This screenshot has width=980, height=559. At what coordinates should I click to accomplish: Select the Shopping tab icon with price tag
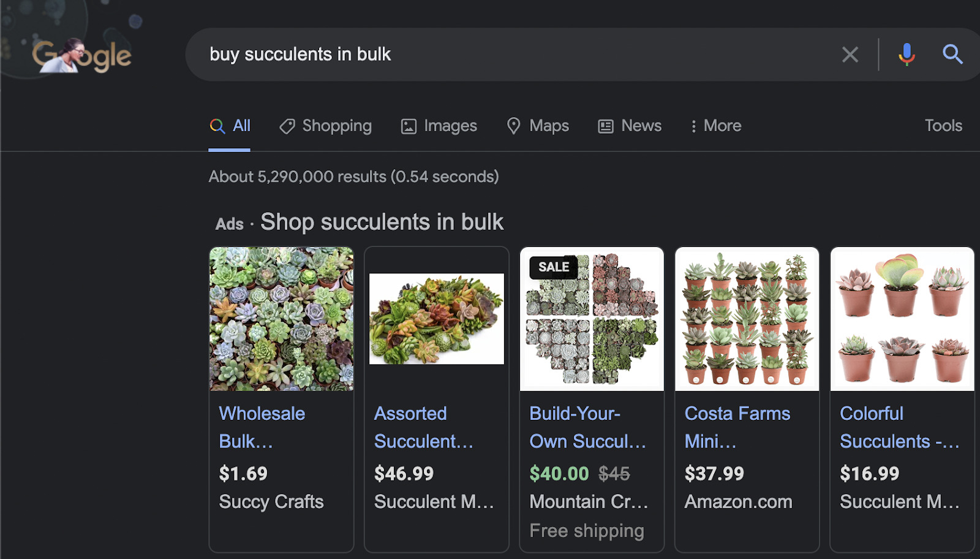tap(287, 126)
